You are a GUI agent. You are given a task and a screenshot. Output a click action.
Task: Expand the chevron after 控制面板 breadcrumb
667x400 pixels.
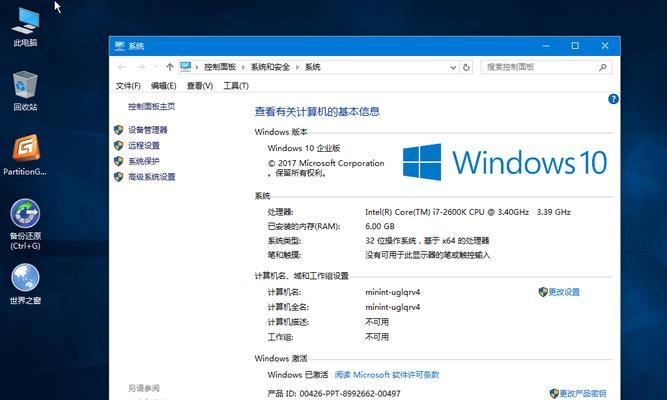pyautogui.click(x=243, y=67)
